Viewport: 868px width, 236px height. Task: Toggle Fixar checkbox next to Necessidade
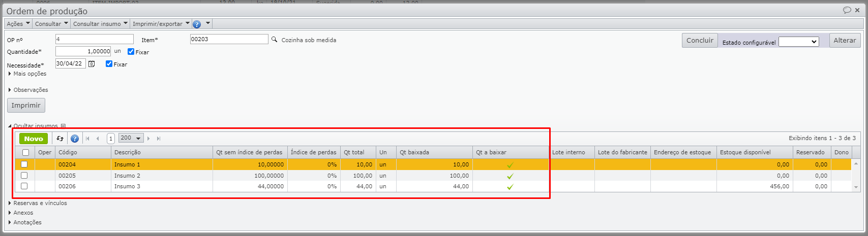coord(109,64)
